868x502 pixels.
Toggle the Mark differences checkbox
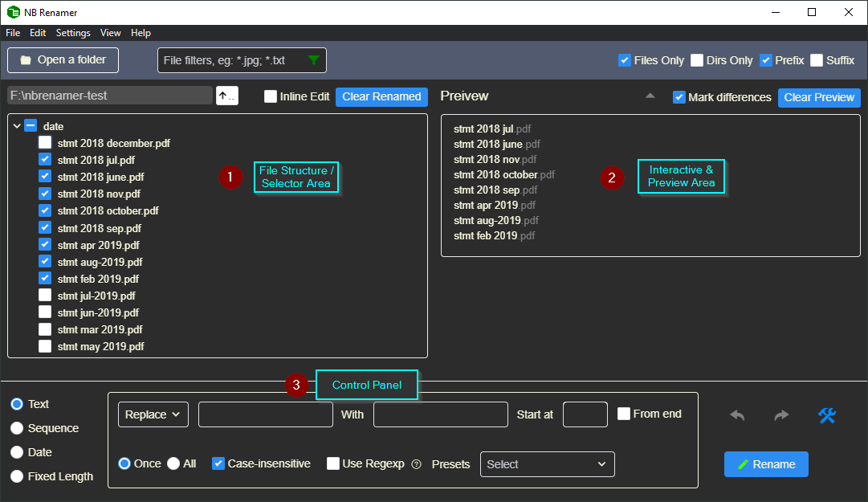coord(679,97)
